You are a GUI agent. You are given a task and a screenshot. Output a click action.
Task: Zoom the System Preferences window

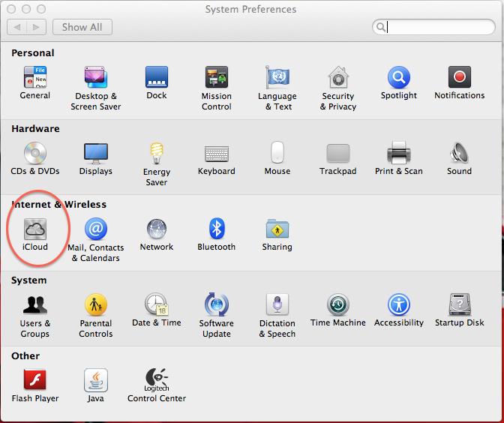(x=40, y=9)
